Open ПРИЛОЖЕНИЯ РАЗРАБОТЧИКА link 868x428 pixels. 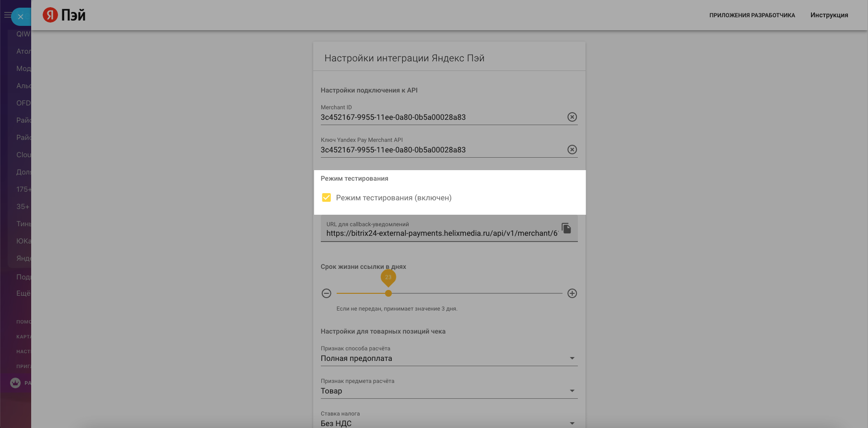[x=752, y=15]
